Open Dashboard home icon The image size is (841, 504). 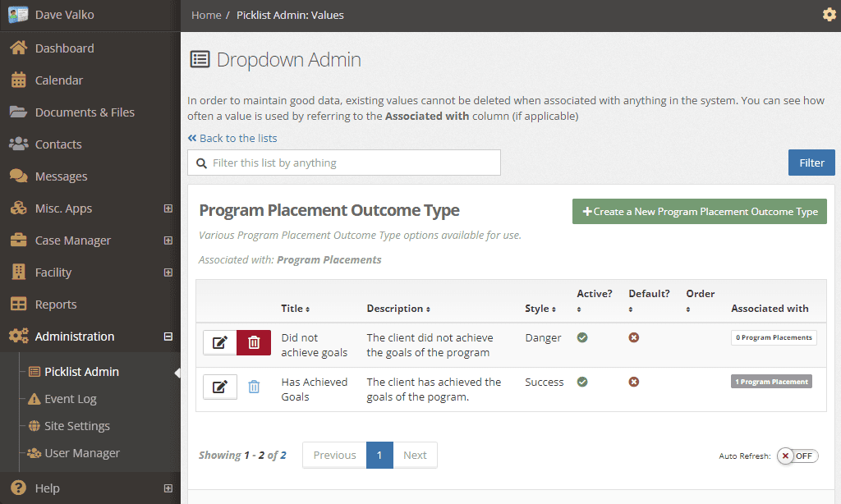pyautogui.click(x=18, y=48)
